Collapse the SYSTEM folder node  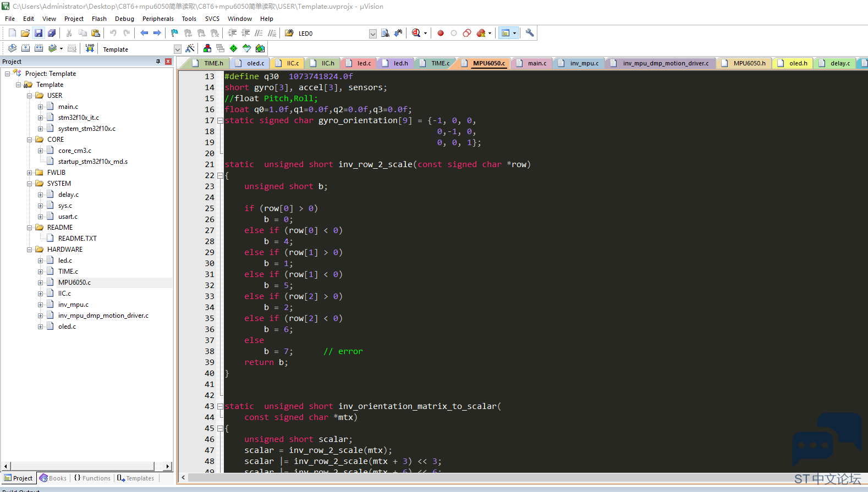[30, 184]
